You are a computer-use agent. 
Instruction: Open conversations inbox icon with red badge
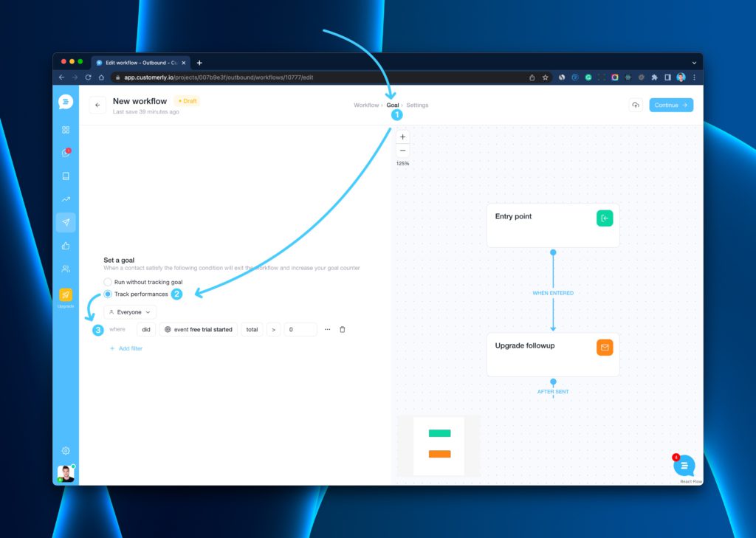pyautogui.click(x=66, y=153)
